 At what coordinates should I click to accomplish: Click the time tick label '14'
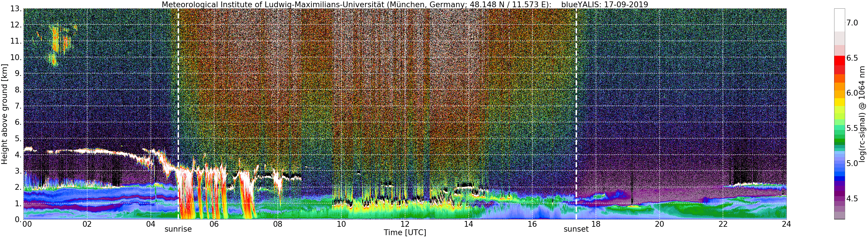468,224
